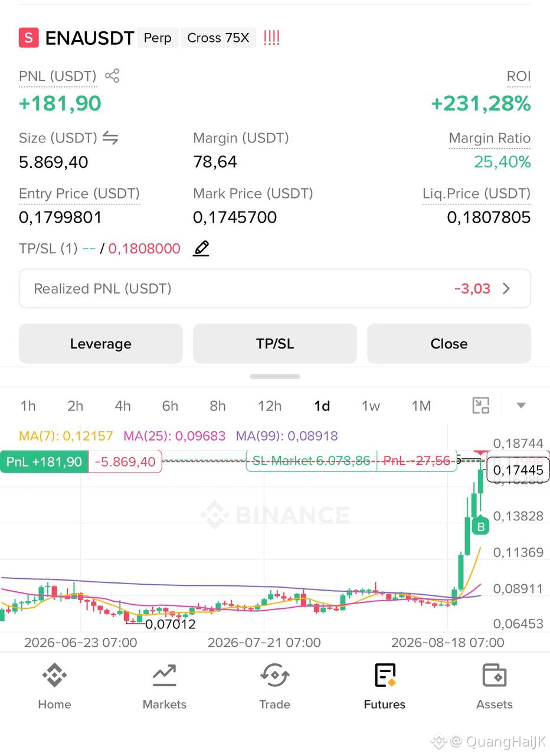Tap the ROI label
550x756 pixels.
point(519,76)
